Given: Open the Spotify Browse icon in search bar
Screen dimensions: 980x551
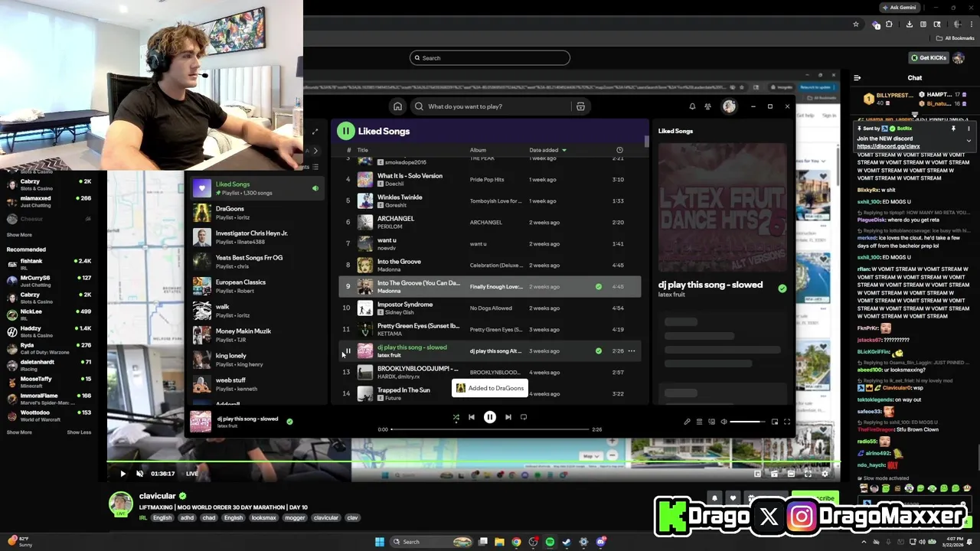Looking at the screenshot, I should (x=580, y=106).
